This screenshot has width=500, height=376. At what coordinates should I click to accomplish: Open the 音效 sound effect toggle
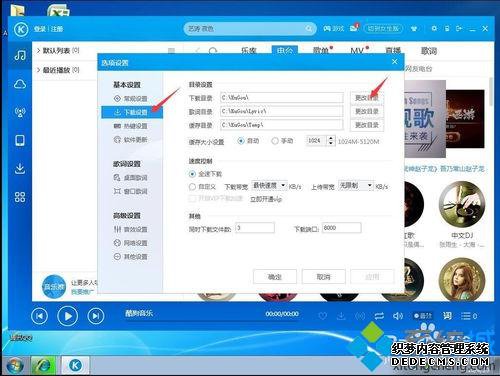[423, 316]
